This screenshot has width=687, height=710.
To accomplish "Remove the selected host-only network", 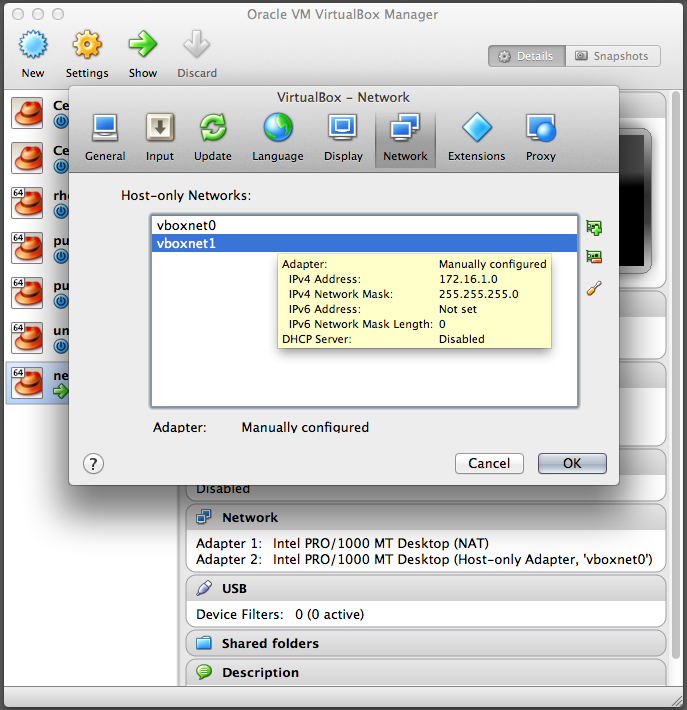I will coord(594,257).
